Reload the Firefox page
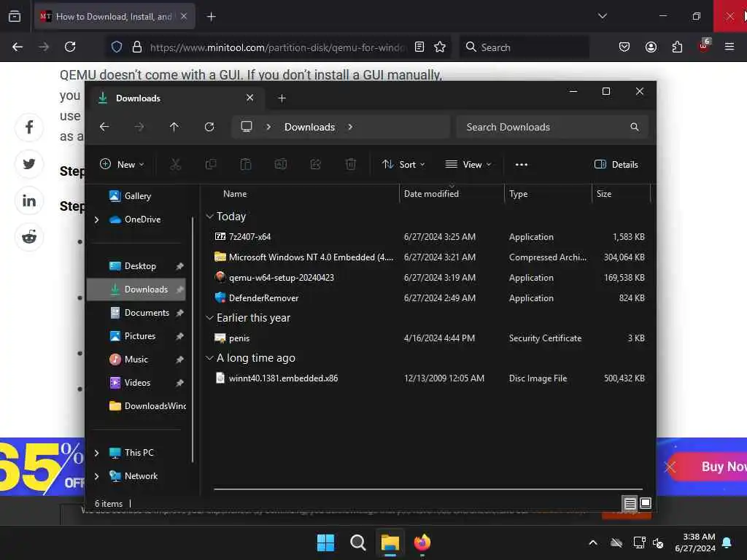This screenshot has height=560, width=747. pos(70,47)
